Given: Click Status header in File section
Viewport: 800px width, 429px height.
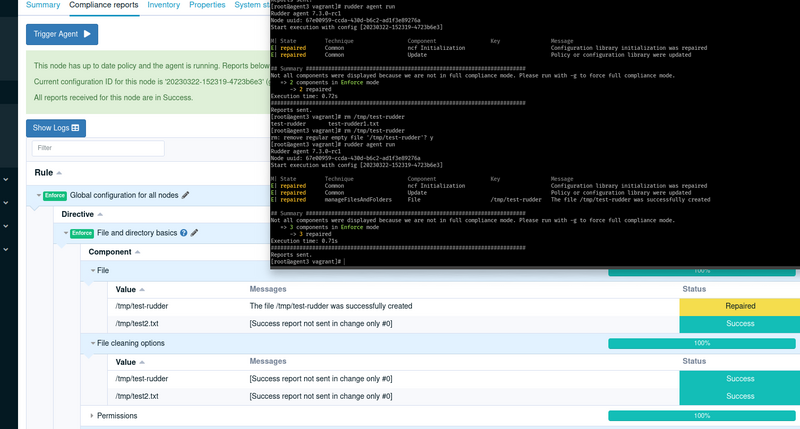Looking at the screenshot, I should pyautogui.click(x=694, y=289).
